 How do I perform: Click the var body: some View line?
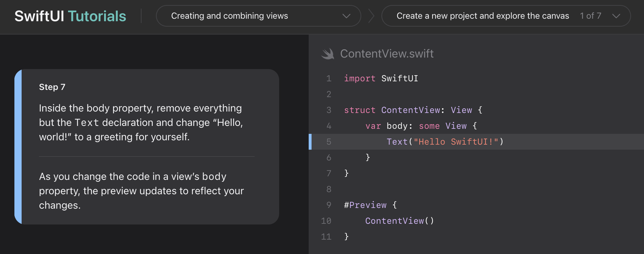coord(421,126)
